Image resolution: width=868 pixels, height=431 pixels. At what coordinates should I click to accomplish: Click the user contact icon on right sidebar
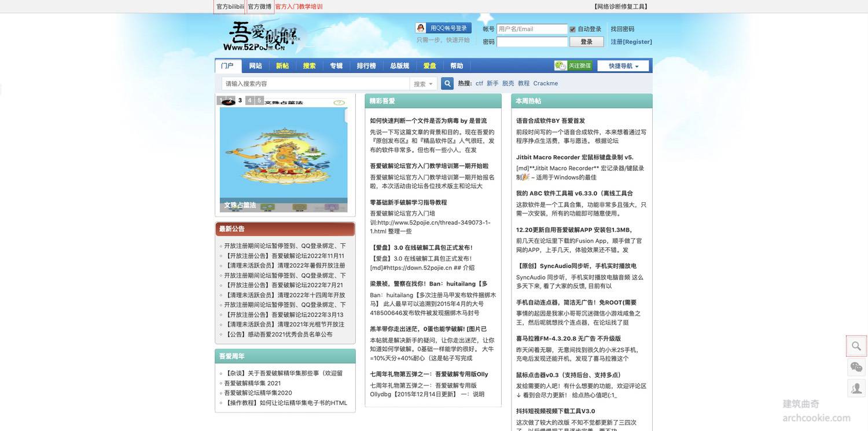[x=854, y=387]
